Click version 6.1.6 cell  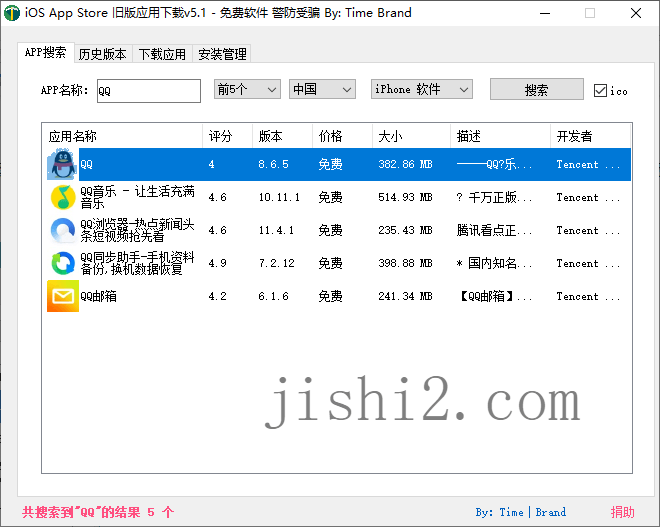click(273, 296)
